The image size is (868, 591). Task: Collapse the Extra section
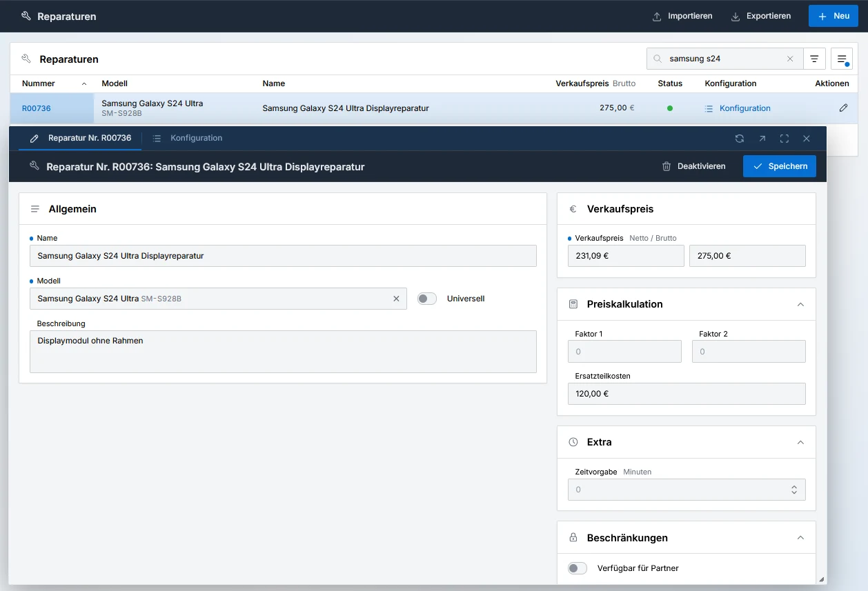(800, 442)
